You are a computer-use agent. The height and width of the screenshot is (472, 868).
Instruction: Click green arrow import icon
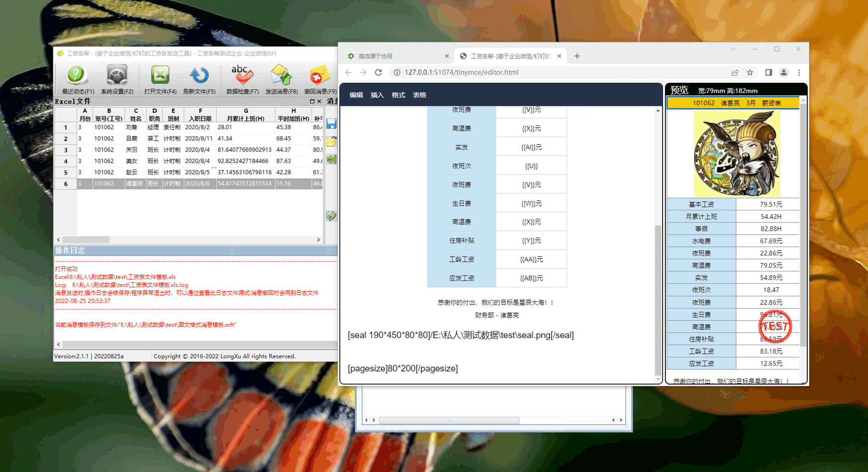tap(331, 159)
